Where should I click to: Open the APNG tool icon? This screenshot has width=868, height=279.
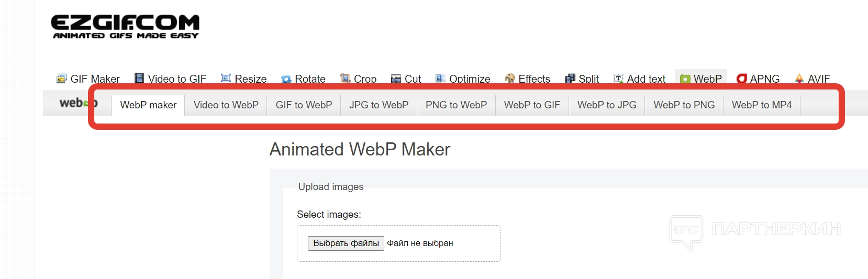point(741,79)
